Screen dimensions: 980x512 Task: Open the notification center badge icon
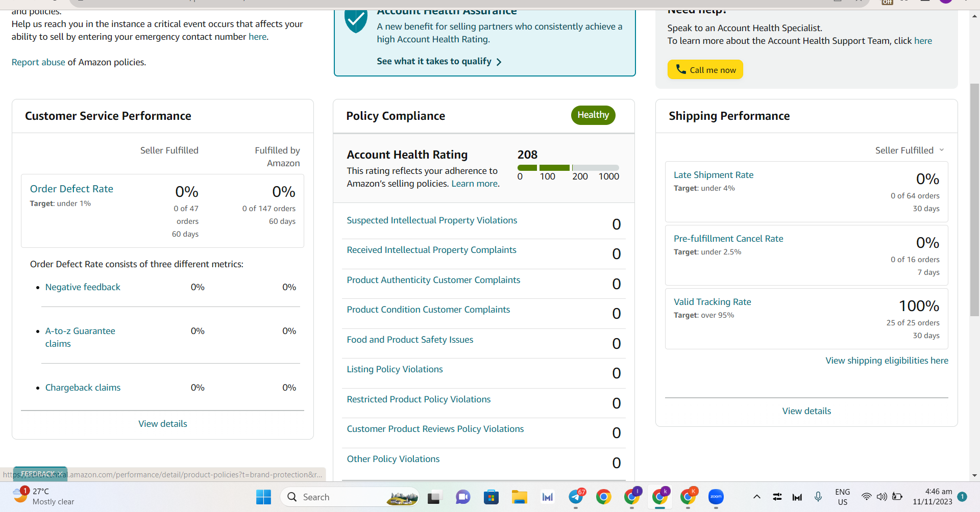pos(962,497)
